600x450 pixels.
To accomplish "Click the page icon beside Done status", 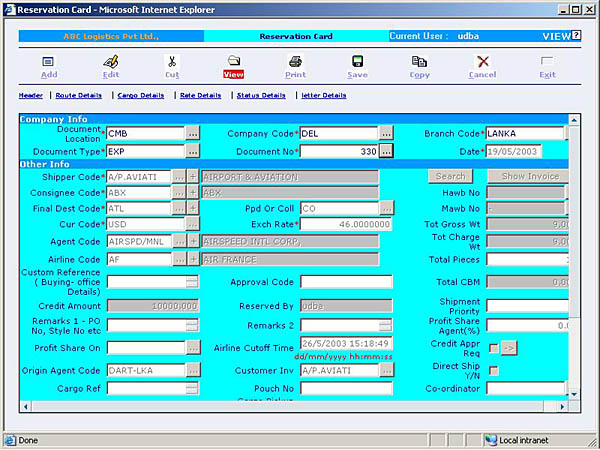I will click(x=10, y=440).
